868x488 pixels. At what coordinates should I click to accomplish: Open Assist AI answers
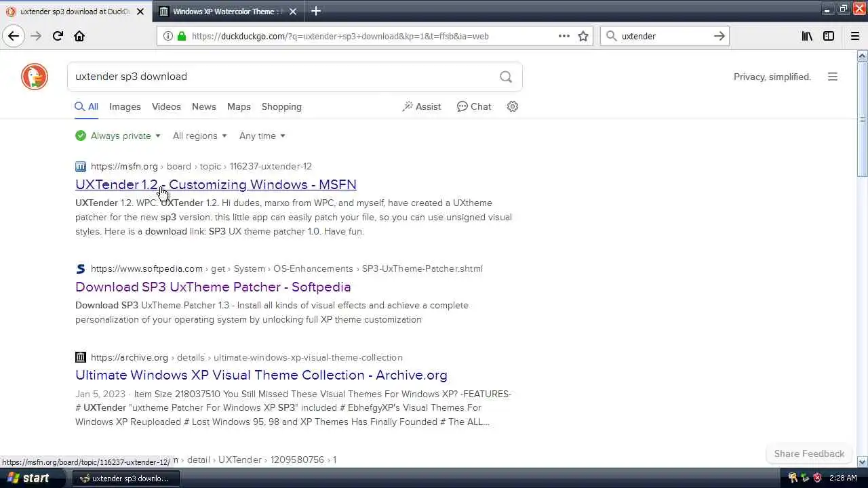[x=421, y=106]
